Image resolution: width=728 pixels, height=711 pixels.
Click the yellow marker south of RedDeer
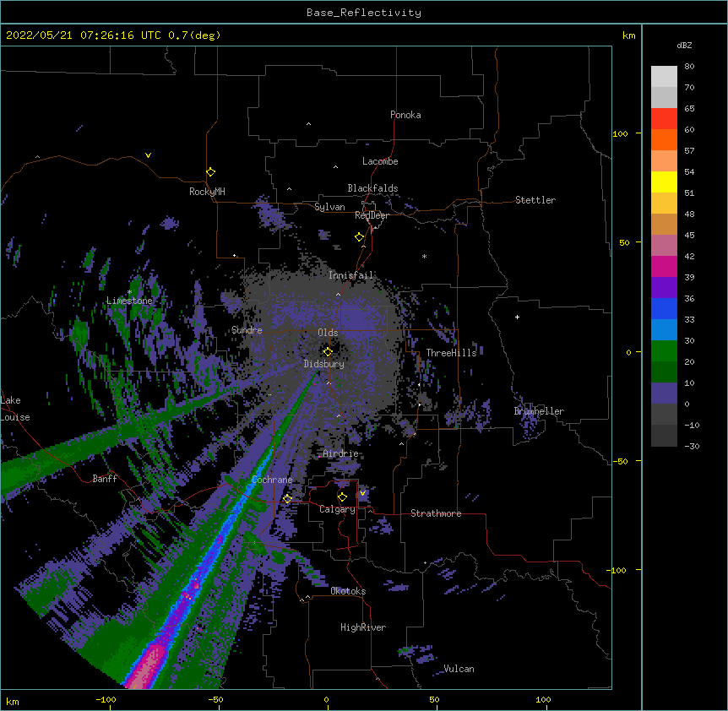click(359, 237)
